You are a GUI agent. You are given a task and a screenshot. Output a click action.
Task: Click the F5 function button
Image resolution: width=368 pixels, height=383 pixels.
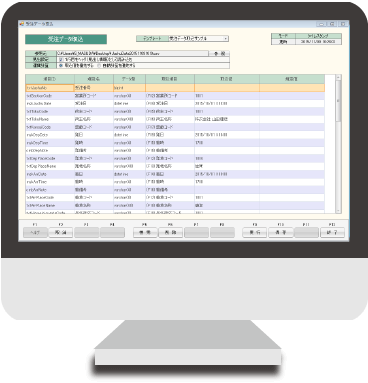tap(145, 232)
